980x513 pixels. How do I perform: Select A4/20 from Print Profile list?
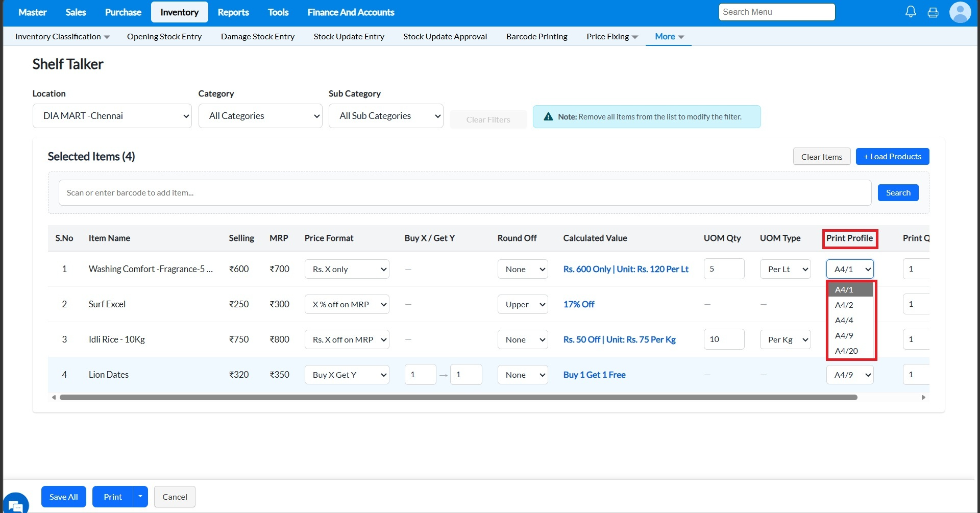846,351
